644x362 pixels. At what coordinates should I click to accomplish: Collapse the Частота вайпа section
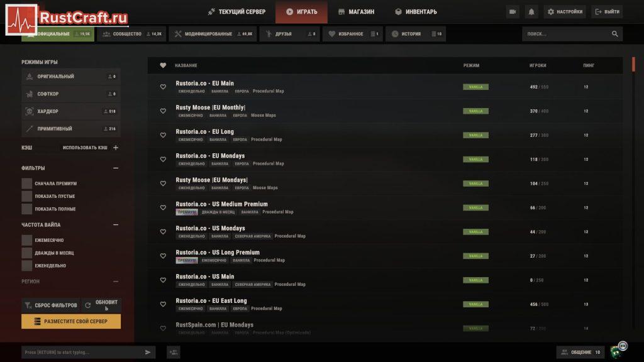tap(116, 225)
